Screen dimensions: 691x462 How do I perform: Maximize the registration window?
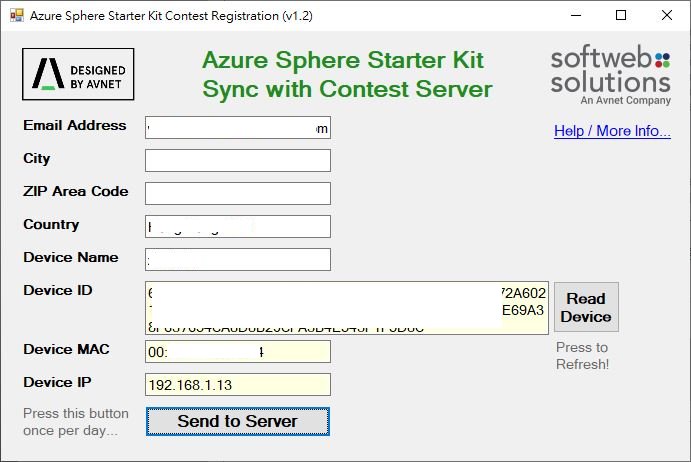pyautogui.click(x=621, y=15)
